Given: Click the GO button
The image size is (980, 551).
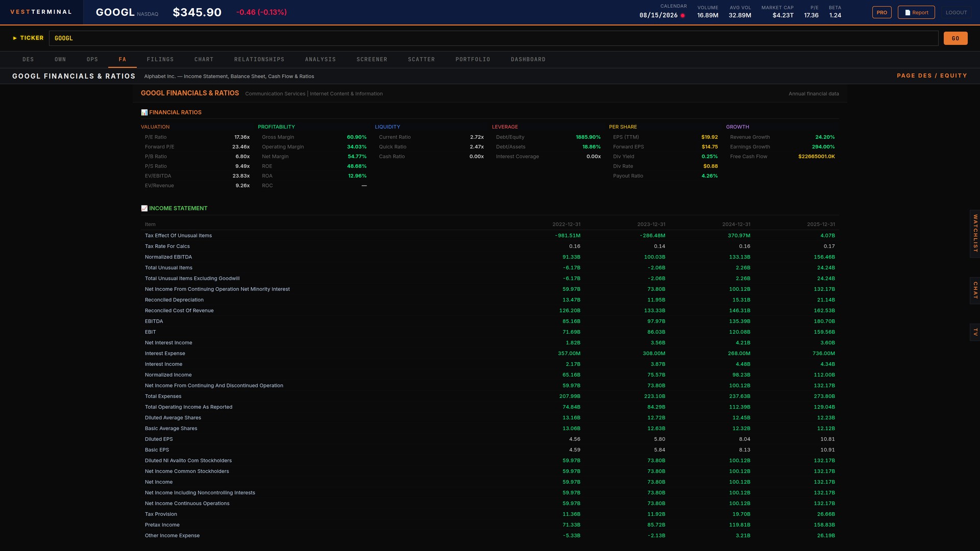Looking at the screenshot, I should pos(955,38).
